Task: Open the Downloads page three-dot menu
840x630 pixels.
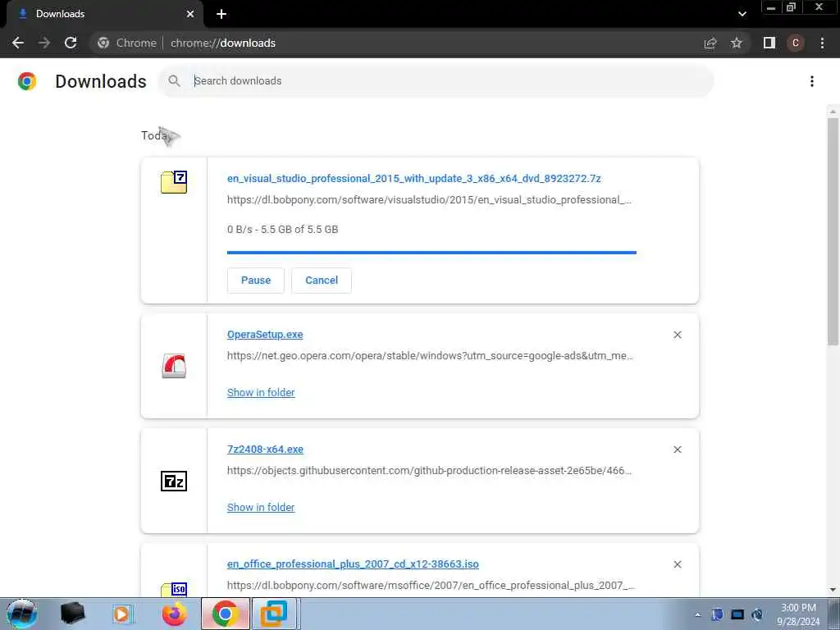Action: click(812, 81)
